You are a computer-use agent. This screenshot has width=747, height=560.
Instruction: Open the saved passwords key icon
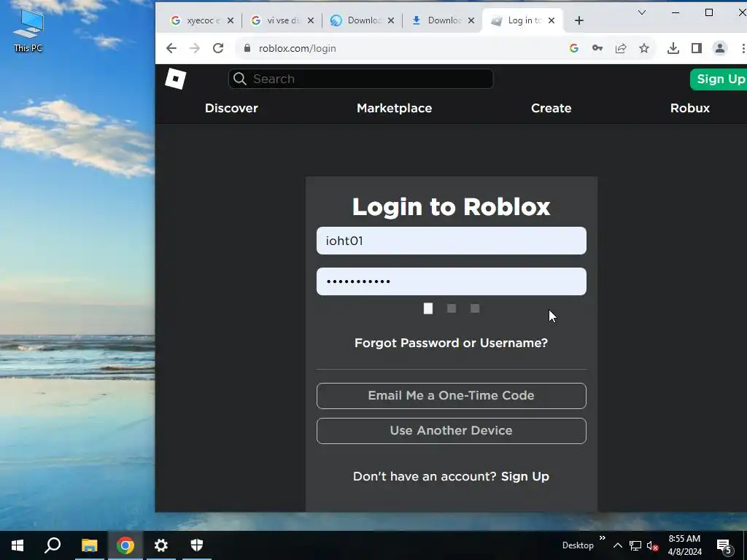point(597,48)
